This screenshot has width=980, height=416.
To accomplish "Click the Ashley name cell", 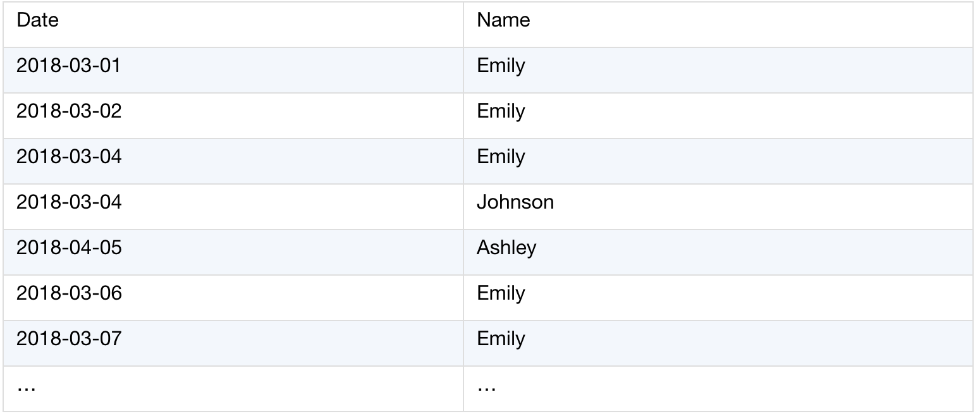I will point(718,252).
